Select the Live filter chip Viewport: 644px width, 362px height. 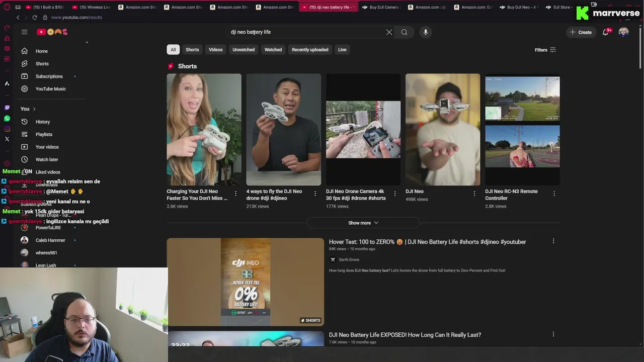(x=342, y=50)
